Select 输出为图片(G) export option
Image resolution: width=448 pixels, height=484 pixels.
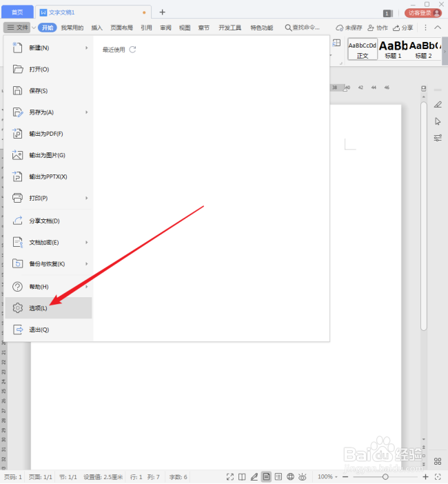pos(48,155)
